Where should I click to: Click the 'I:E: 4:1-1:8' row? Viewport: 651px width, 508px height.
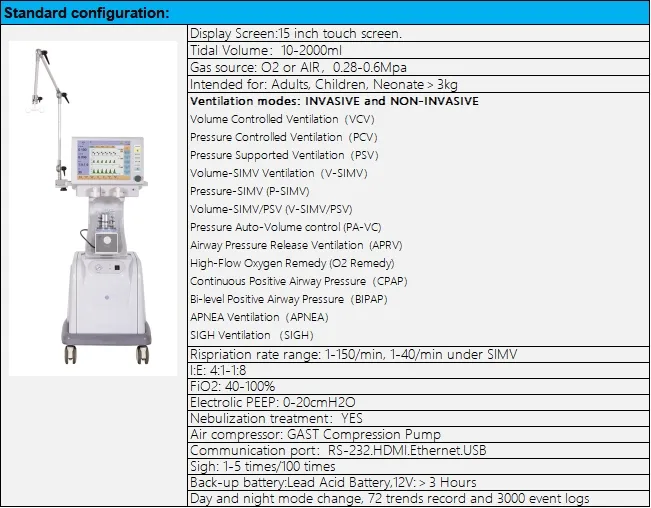[x=418, y=370]
